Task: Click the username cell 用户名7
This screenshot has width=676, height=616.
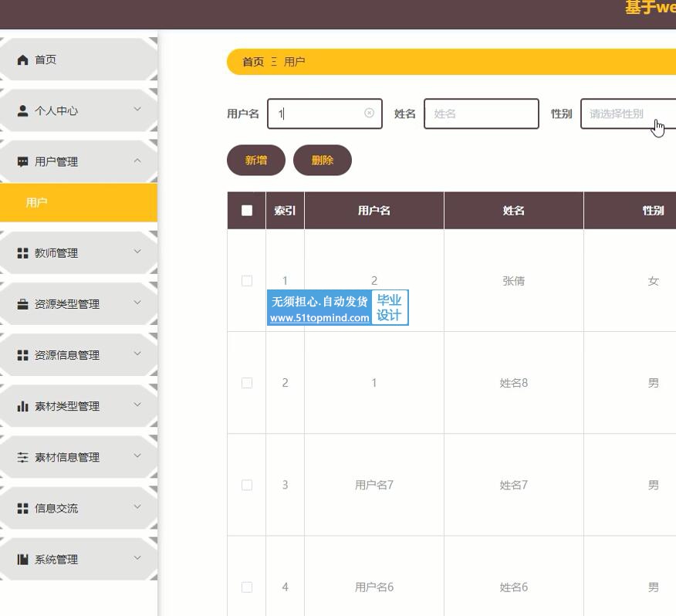Action: [x=374, y=486]
